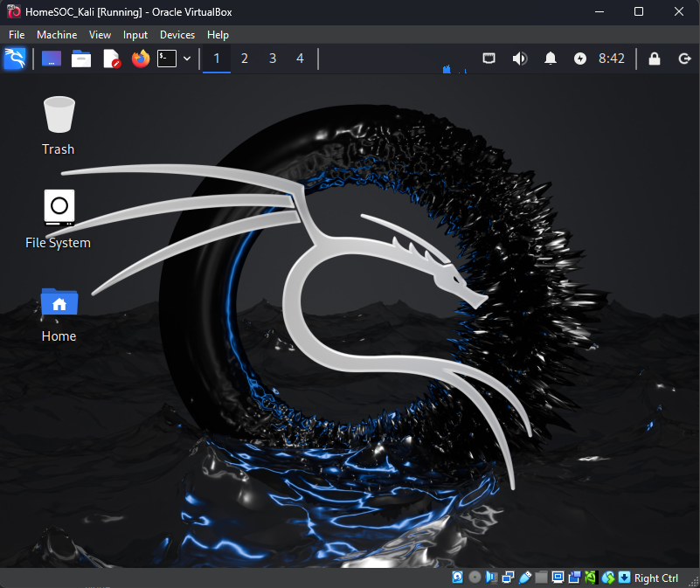This screenshot has width=700, height=588.
Task: Open the VirtualBox Input menu
Action: (135, 35)
